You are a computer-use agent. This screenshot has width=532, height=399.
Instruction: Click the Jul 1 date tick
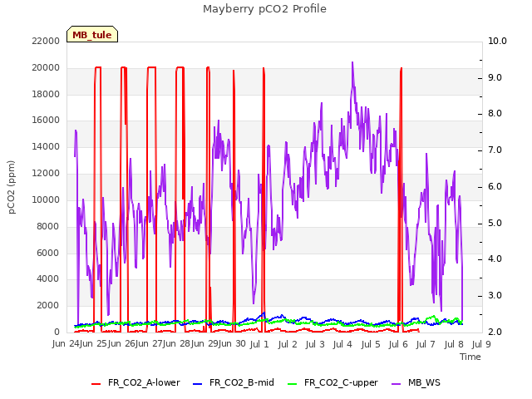click(x=259, y=344)
